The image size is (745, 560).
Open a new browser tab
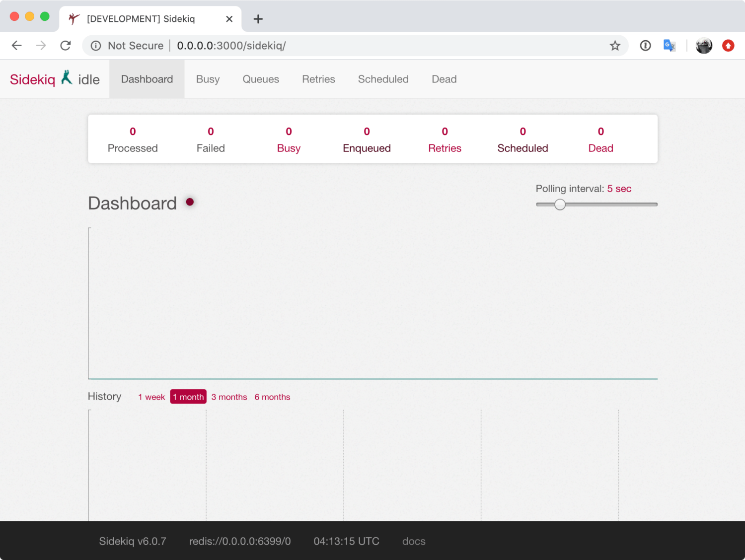(258, 19)
